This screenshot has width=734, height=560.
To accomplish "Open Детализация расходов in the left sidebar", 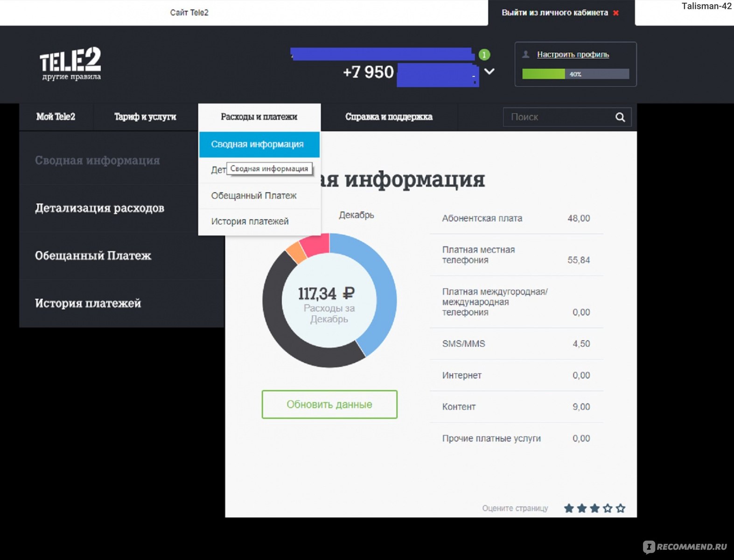I will [99, 208].
